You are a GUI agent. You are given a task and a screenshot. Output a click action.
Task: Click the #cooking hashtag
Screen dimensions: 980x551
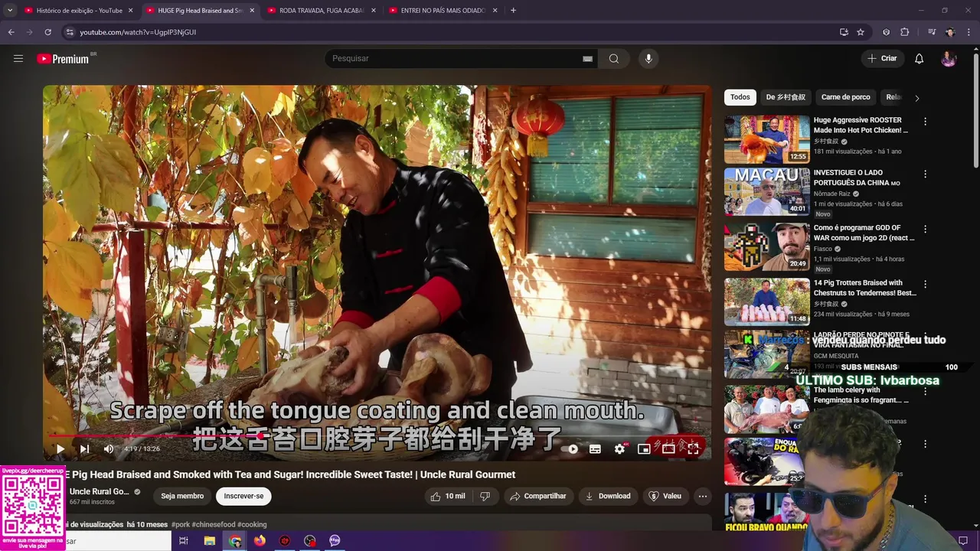pyautogui.click(x=252, y=524)
